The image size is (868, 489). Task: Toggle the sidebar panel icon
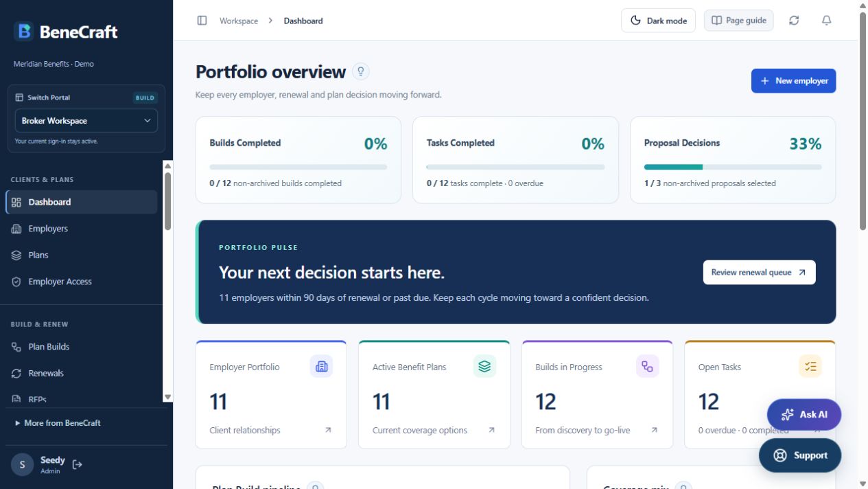click(202, 21)
